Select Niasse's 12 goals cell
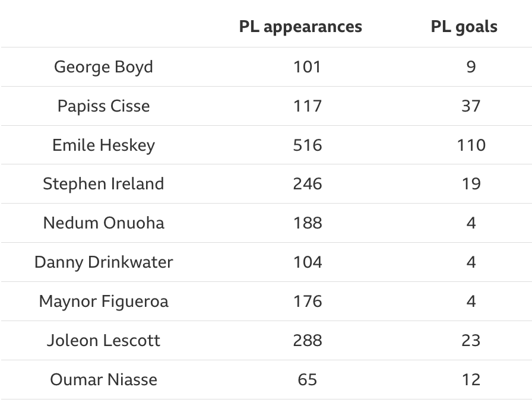 471,380
